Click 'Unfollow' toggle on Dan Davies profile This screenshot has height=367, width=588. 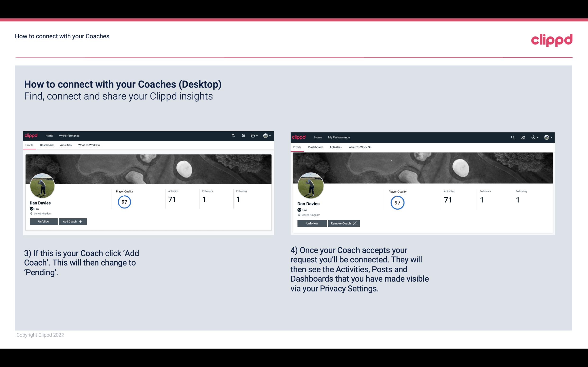coord(44,221)
